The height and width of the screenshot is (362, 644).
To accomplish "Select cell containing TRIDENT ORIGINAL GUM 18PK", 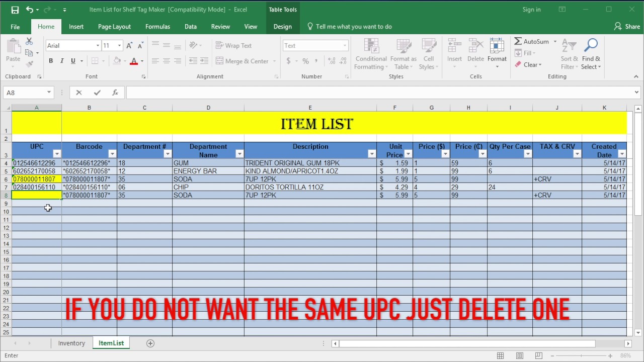I will coord(310,163).
